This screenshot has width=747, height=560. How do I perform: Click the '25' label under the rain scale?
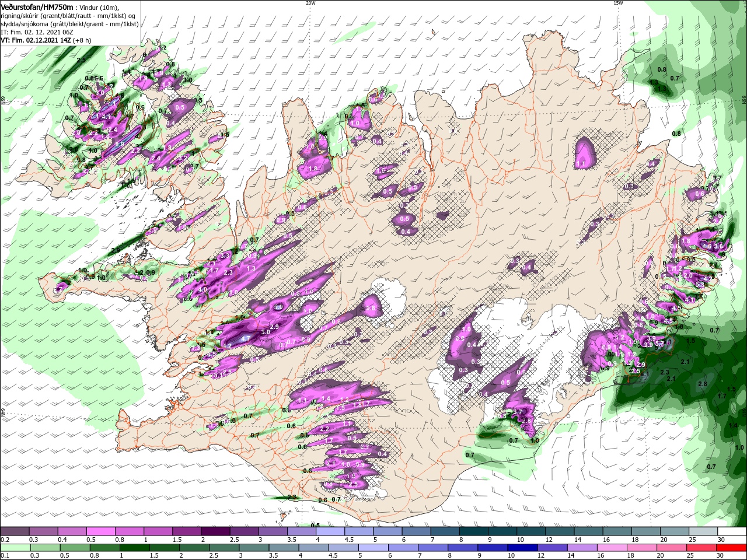tap(689, 556)
